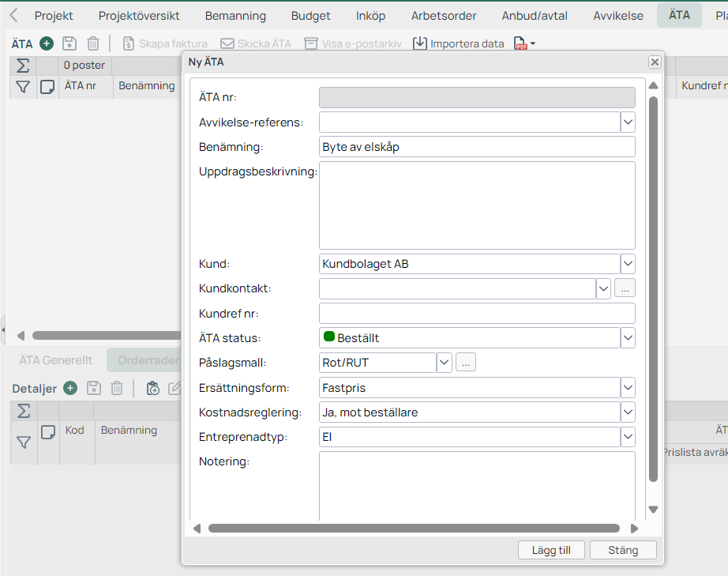Click the note icon beside Kod column
The image size is (728, 576).
coord(48,432)
